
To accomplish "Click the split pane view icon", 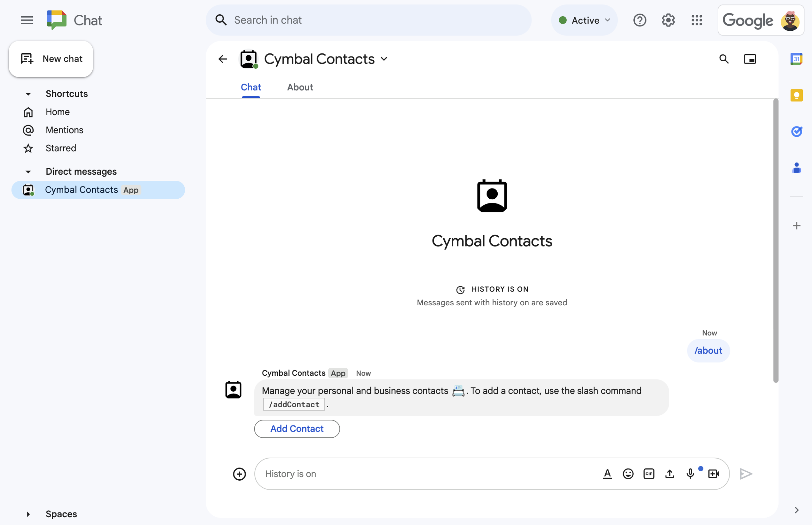I will (750, 58).
